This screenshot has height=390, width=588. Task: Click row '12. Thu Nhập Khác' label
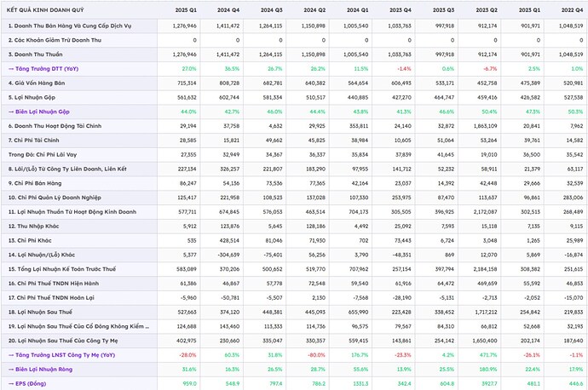(36, 227)
